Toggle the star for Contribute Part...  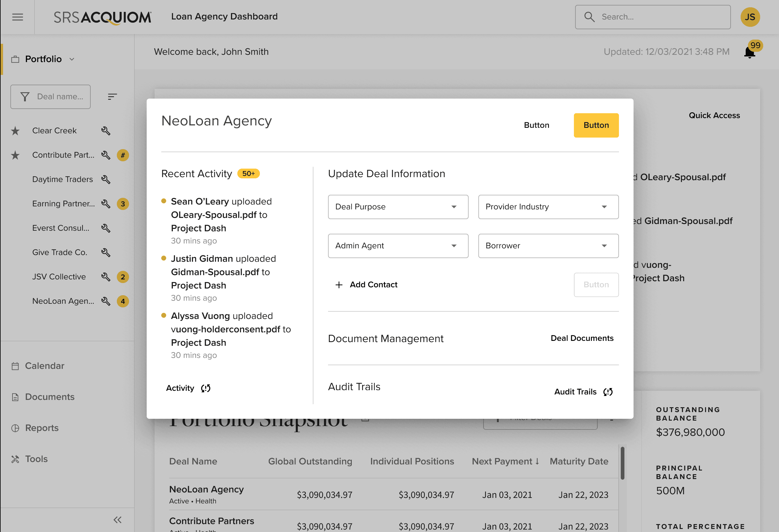coord(15,155)
